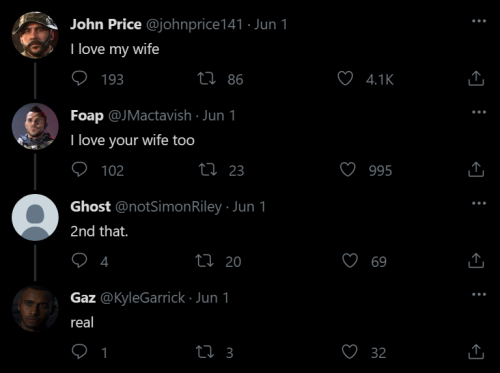Viewport: 500px width, 373px height.
Task: View Ghost's default profile avatar
Action: [35, 217]
